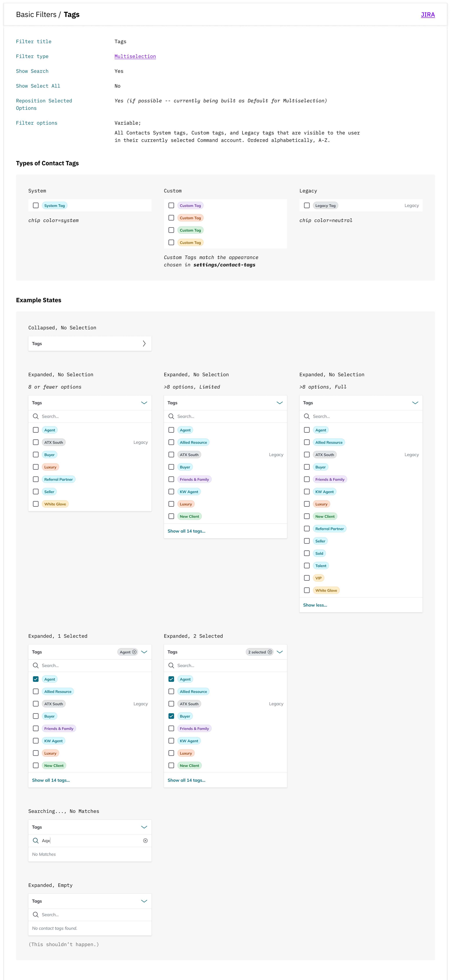Screen dimensions: 451x980
Task: Click the Friends & Family chip in Limited panel
Action: tap(194, 479)
